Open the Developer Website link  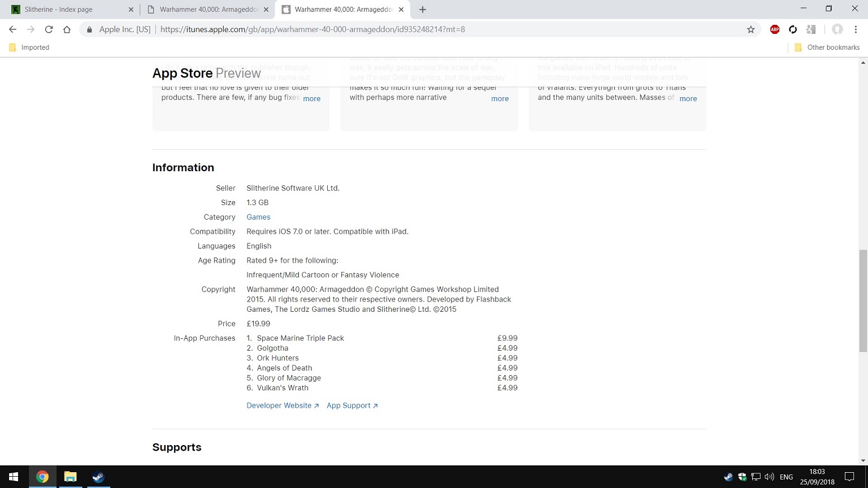click(283, 406)
